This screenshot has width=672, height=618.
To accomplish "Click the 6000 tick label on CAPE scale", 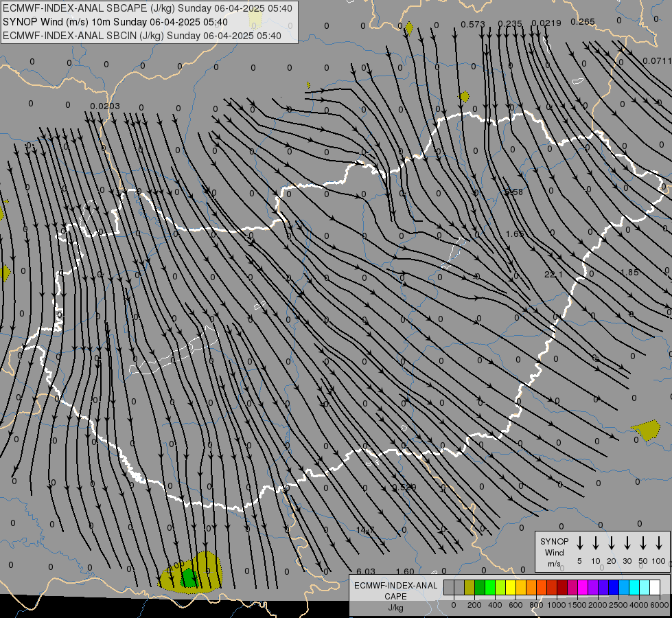I will tap(660, 605).
